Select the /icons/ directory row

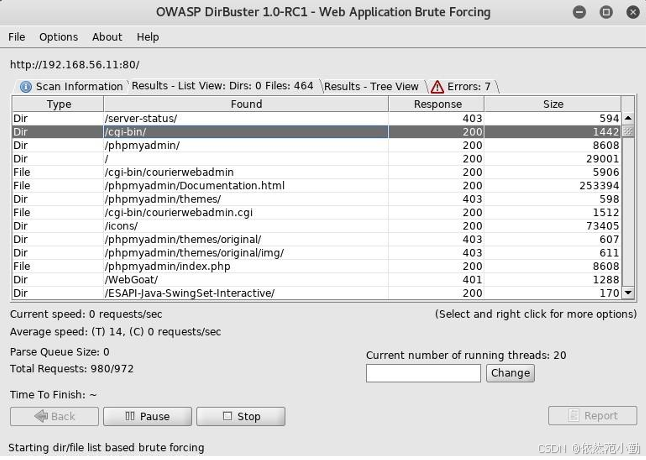316,226
